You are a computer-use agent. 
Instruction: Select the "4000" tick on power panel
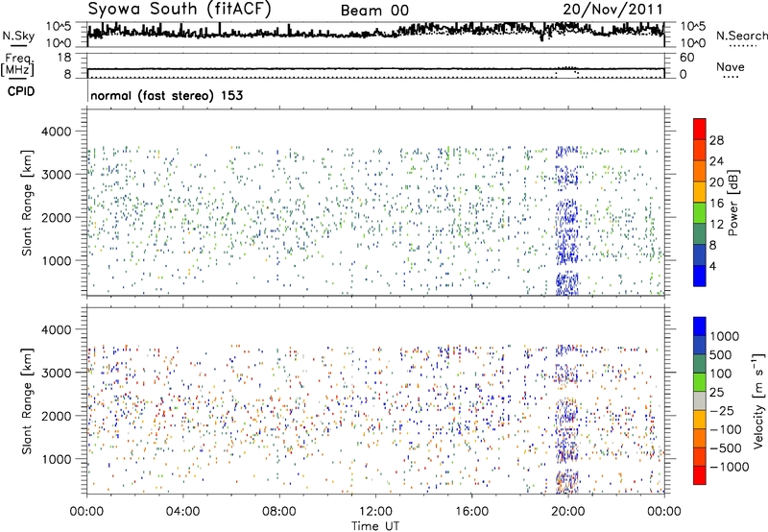coord(57,132)
